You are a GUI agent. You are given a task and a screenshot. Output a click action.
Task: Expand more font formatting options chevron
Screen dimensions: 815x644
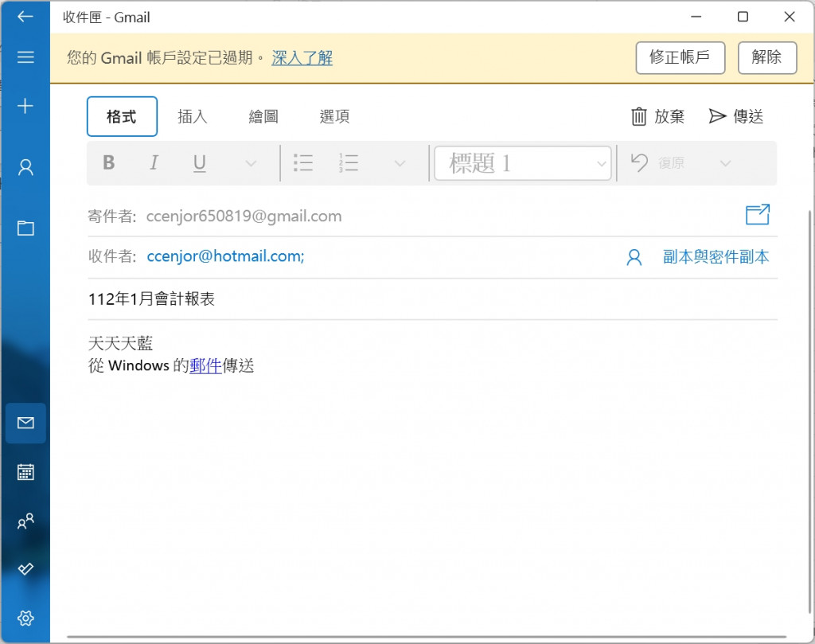click(x=251, y=164)
